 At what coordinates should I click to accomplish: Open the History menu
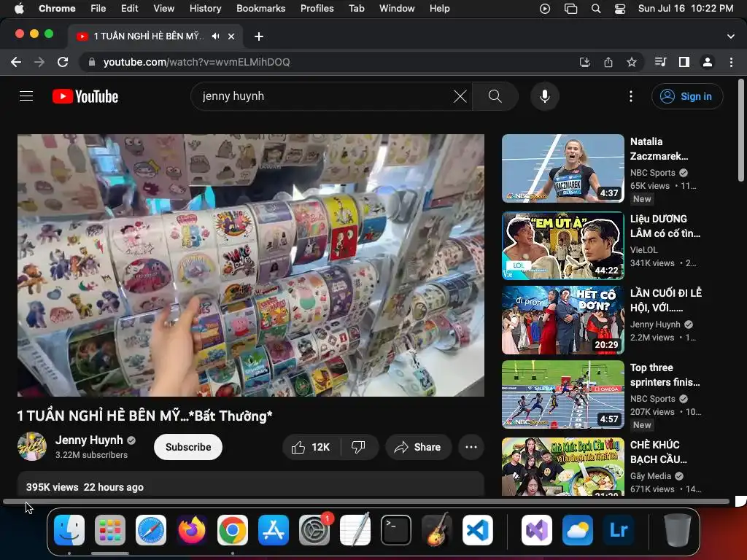coord(205,9)
